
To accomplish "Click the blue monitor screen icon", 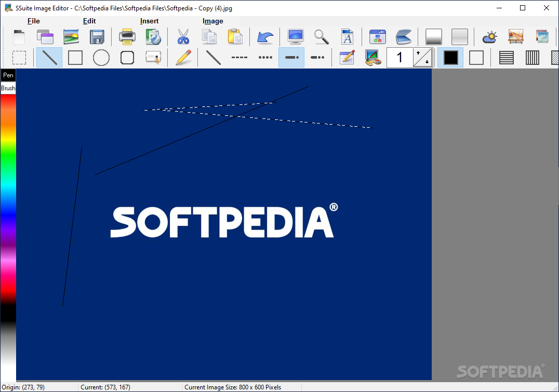I will tap(296, 37).
